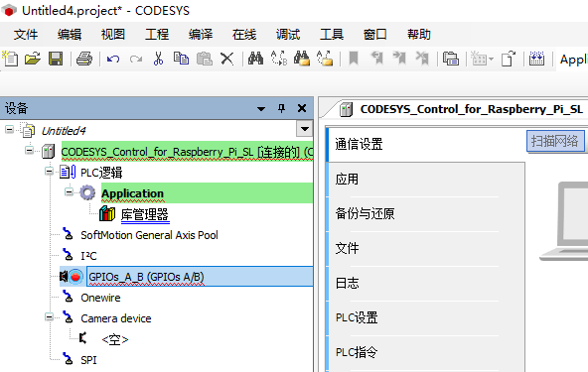Screen dimensions: 588x372
Task: Collapse the Camera device node
Action: coord(49,317)
